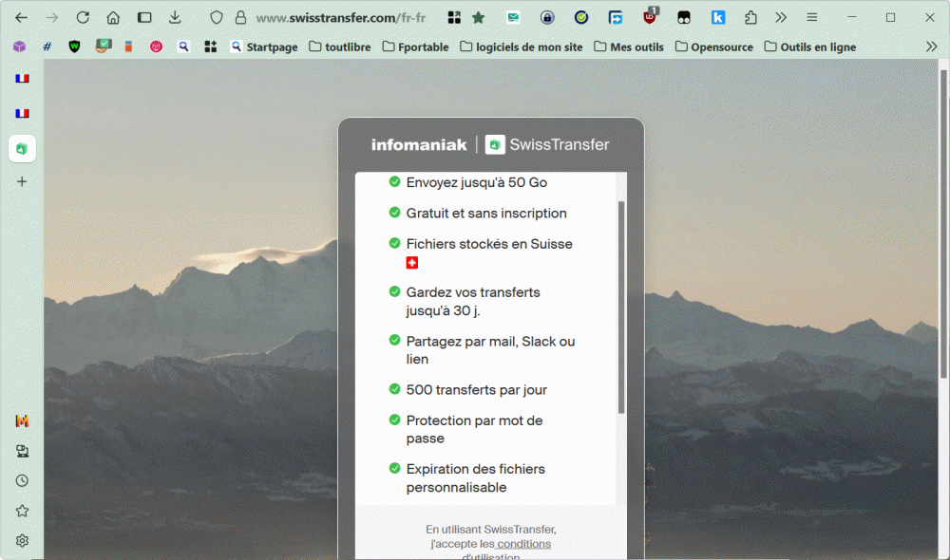
Task: Open the browser hamburger menu
Action: (x=812, y=17)
